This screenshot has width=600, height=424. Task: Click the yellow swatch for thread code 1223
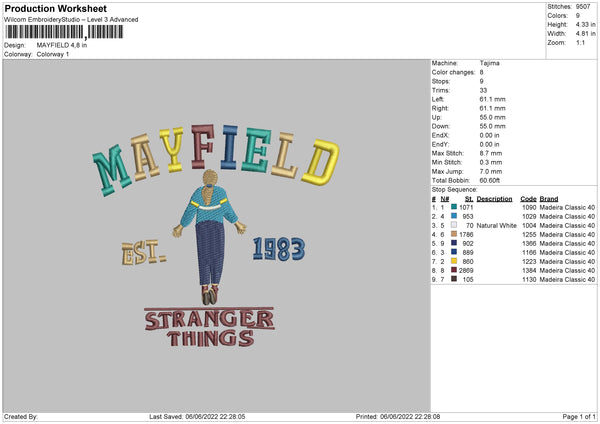454,261
